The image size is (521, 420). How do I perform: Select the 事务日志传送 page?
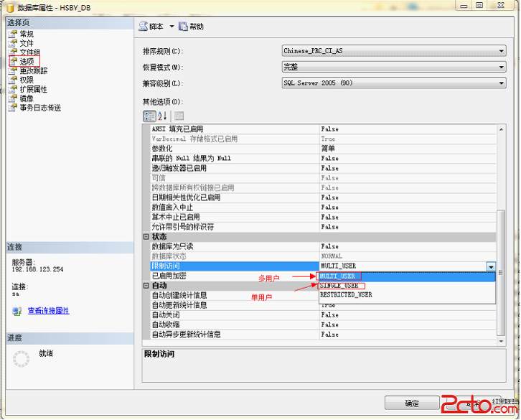pyautogui.click(x=39, y=108)
